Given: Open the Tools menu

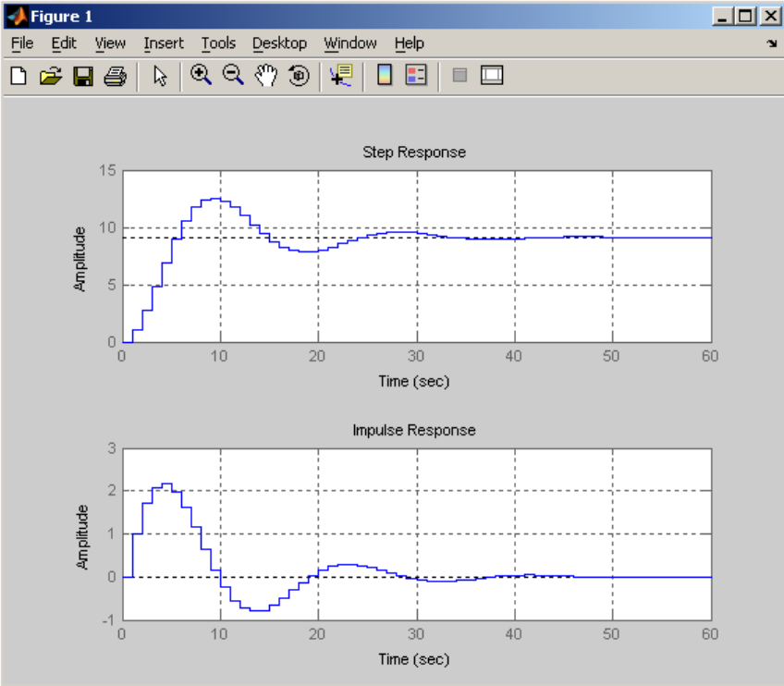Looking at the screenshot, I should 218,43.
